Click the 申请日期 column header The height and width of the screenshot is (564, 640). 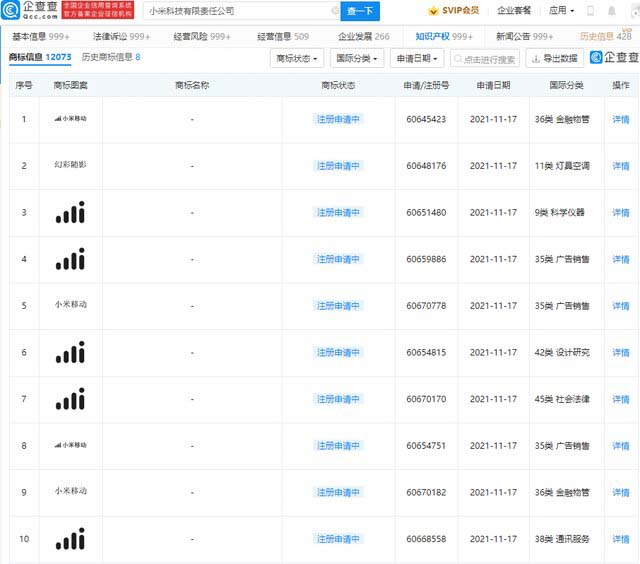point(493,85)
